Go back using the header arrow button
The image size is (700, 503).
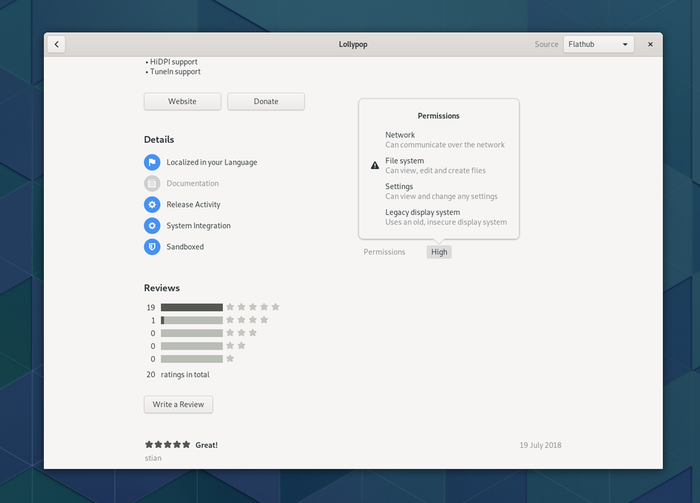57,44
